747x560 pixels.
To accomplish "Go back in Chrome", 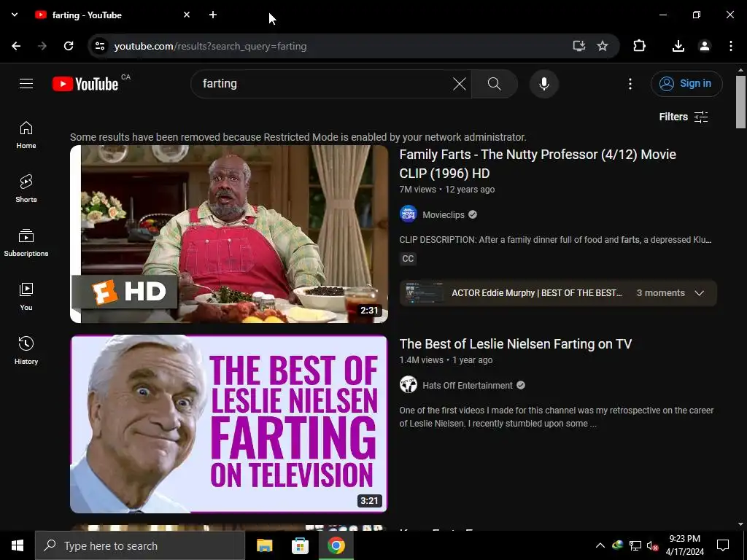I will [16, 46].
